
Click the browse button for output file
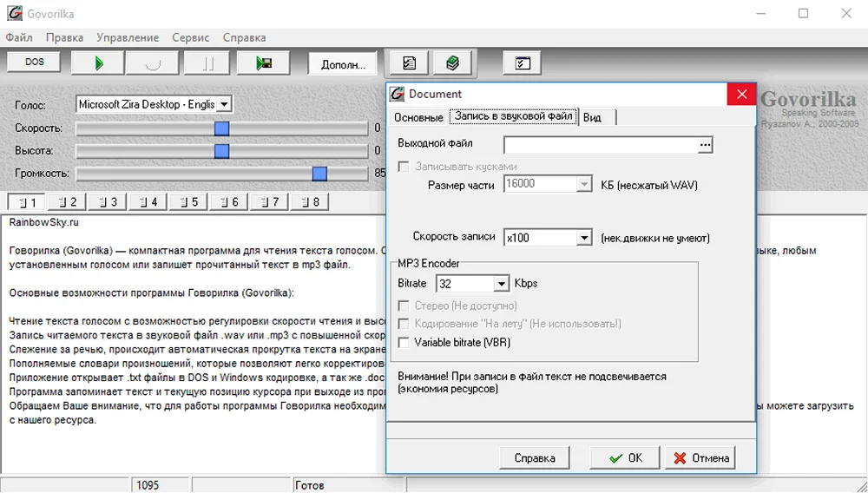pyautogui.click(x=705, y=145)
